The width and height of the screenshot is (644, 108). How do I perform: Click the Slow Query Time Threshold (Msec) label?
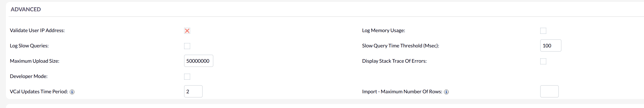click(x=400, y=46)
